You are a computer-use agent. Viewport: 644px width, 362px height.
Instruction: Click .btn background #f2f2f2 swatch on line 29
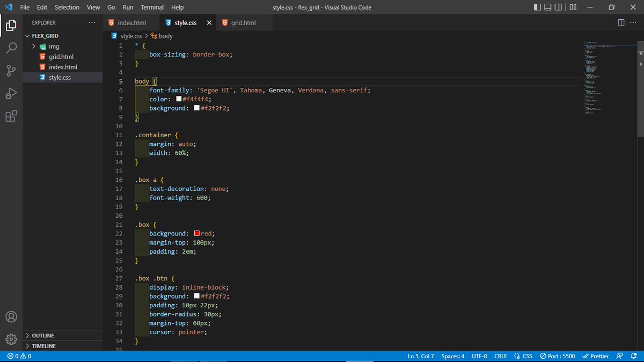tap(197, 296)
